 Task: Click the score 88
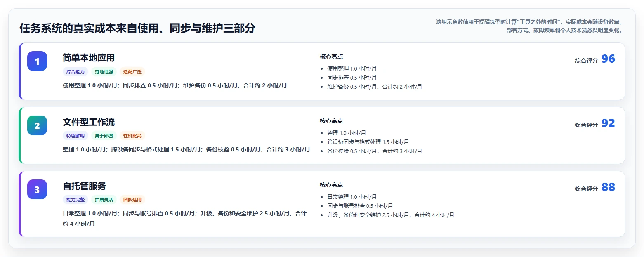coord(608,187)
